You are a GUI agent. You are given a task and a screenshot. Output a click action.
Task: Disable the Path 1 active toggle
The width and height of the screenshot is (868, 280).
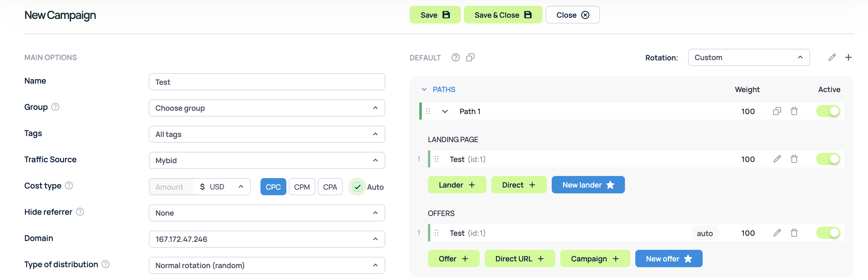coord(828,111)
